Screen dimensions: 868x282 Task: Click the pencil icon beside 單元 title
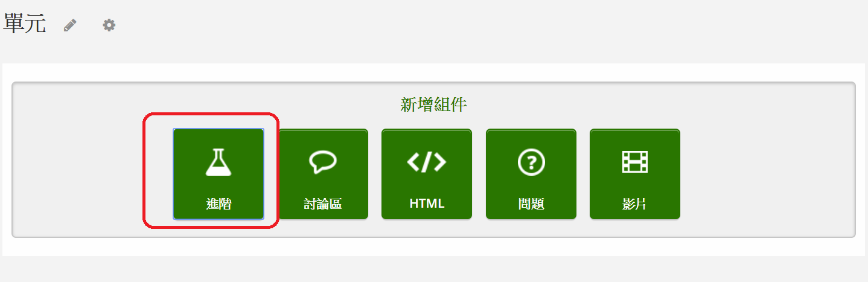tap(70, 25)
